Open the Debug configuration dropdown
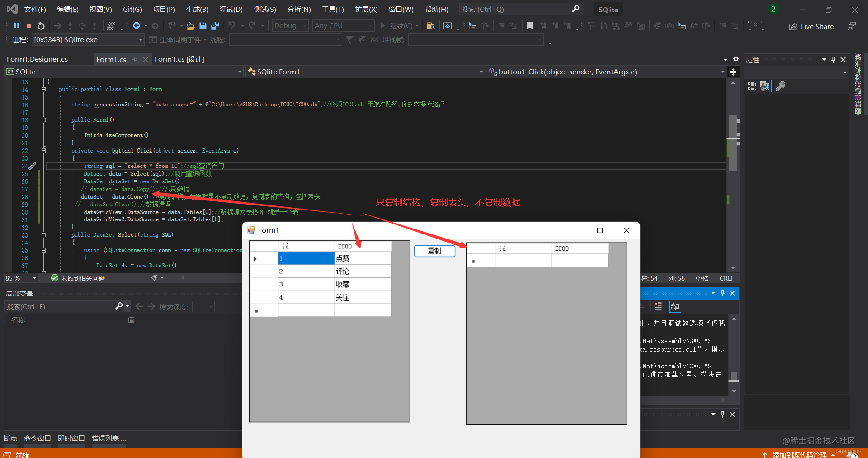Viewport: 868px width, 458px height. [290, 26]
